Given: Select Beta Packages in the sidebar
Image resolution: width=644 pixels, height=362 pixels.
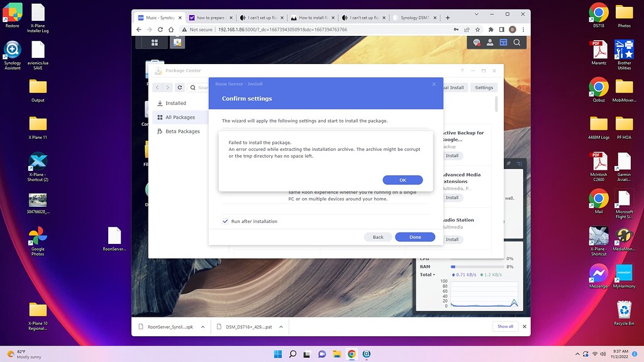Looking at the screenshot, I should pyautogui.click(x=182, y=131).
